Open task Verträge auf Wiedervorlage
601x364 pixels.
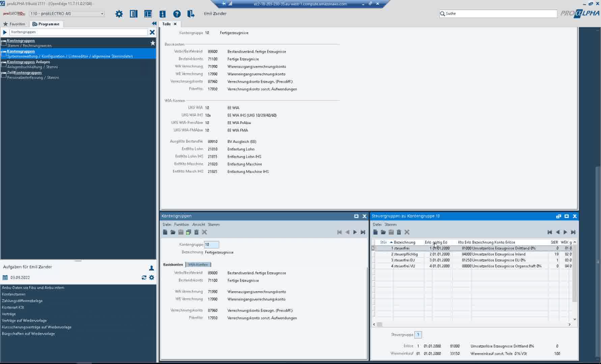[x=24, y=321]
